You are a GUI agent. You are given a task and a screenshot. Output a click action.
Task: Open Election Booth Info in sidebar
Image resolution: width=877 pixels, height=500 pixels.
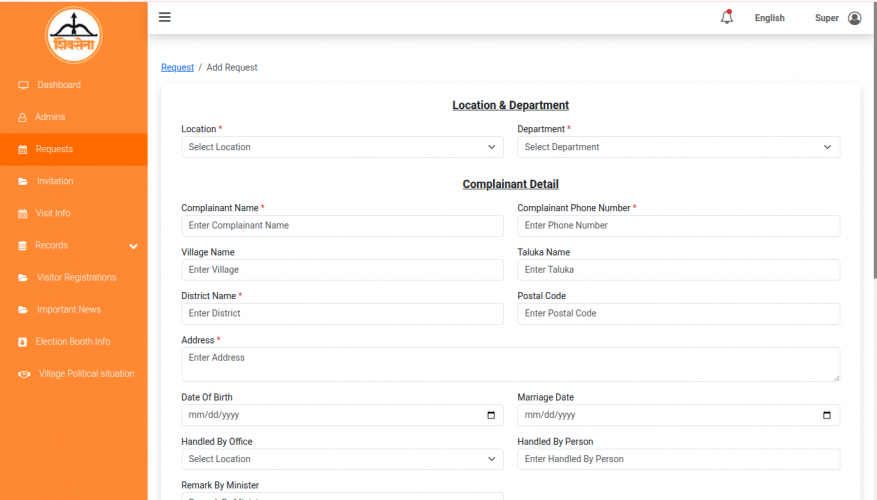click(x=74, y=342)
